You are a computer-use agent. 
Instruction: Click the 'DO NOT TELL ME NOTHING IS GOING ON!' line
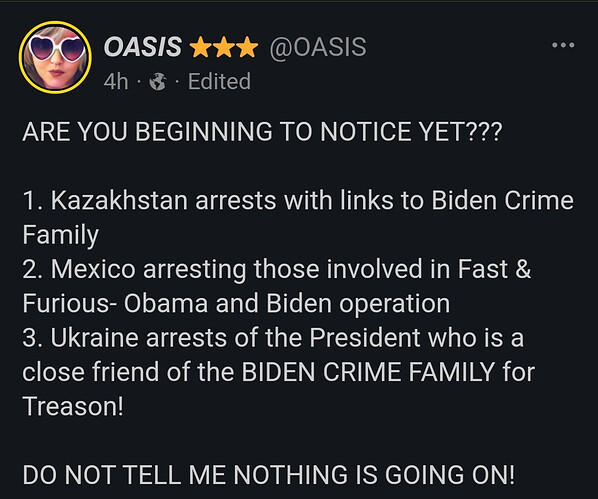tap(269, 475)
